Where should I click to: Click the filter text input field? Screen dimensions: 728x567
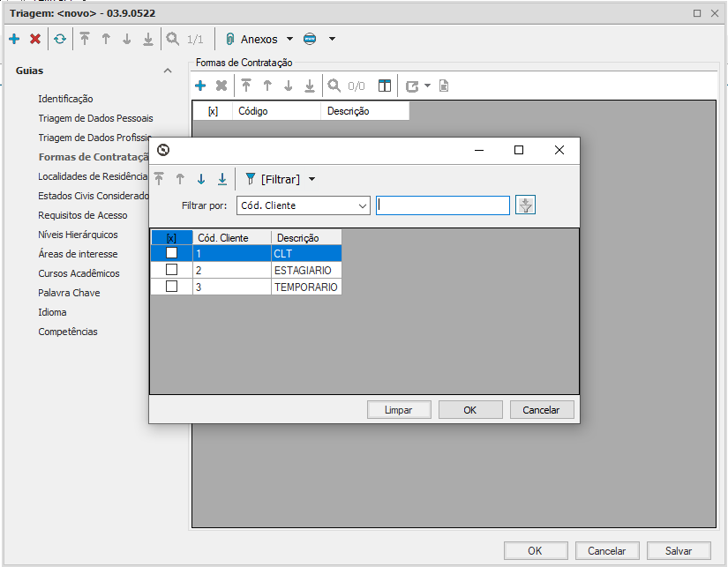coord(443,205)
